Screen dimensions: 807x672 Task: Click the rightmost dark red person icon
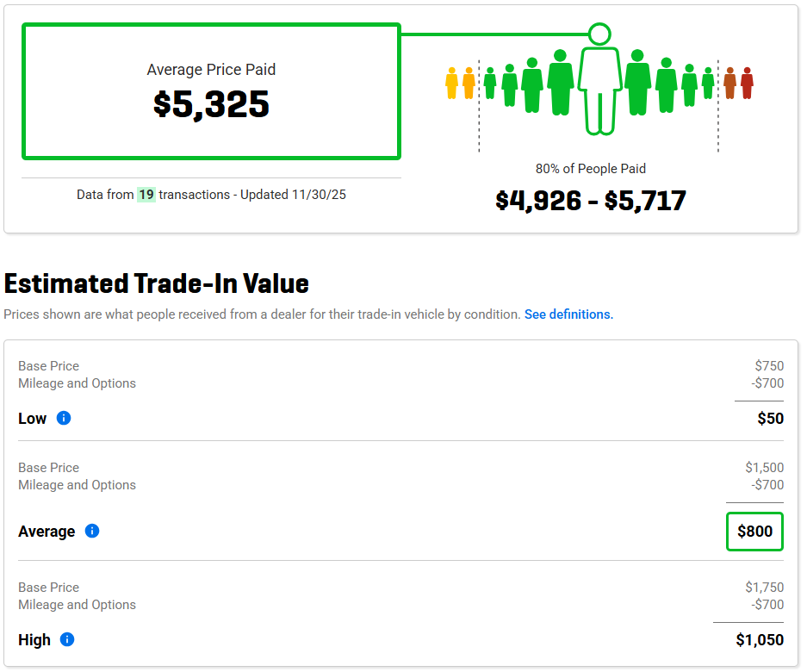[747, 83]
